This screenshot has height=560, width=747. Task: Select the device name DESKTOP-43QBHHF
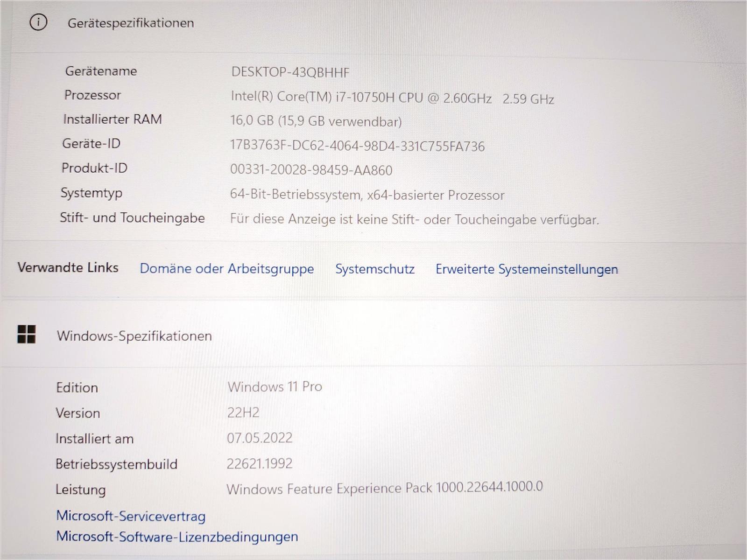290,72
